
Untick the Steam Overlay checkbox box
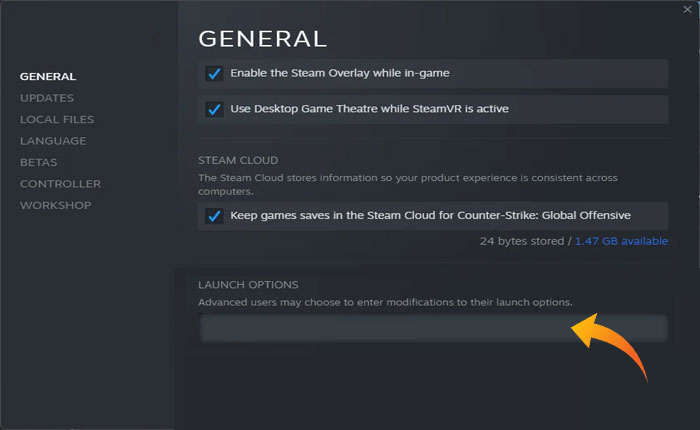click(x=213, y=74)
